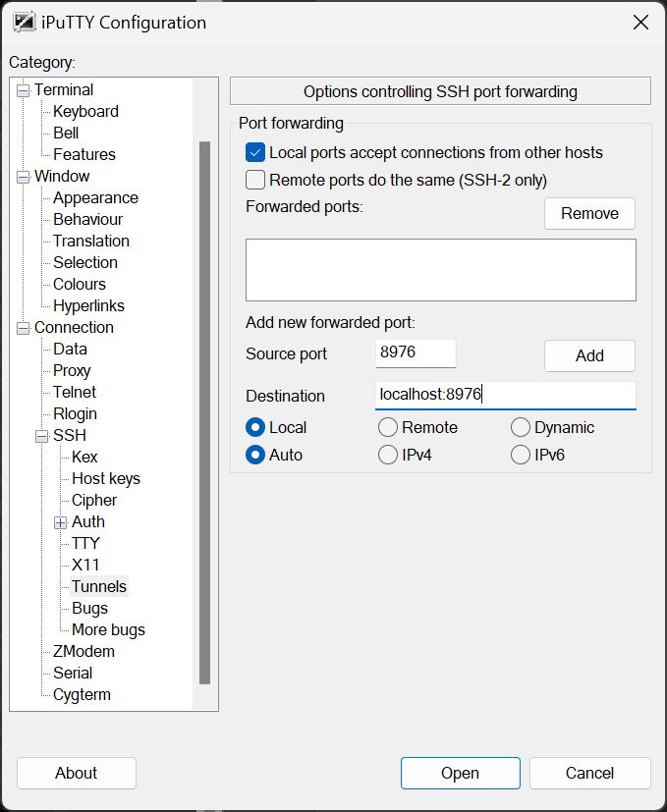Select Auth in category tree
667x812 pixels.
[88, 522]
